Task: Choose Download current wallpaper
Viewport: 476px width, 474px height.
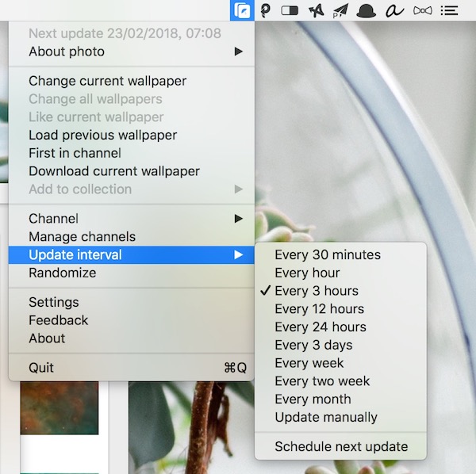Action: click(x=113, y=171)
